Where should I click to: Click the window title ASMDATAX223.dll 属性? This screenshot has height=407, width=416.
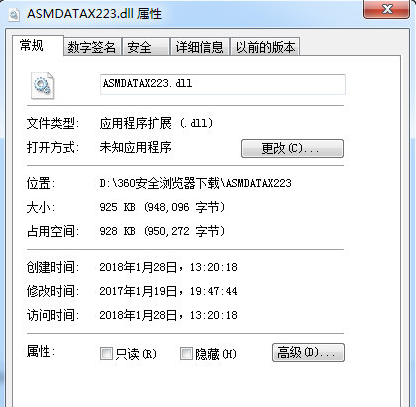point(94,14)
